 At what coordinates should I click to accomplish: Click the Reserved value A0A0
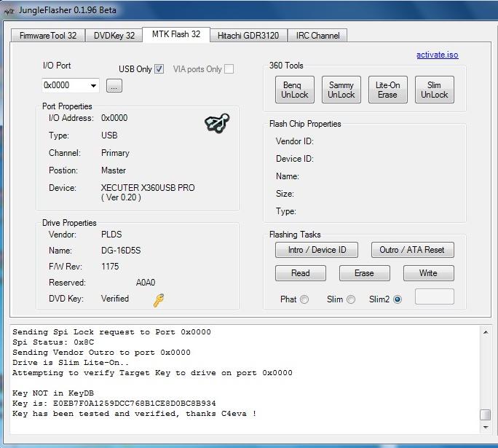tap(146, 283)
